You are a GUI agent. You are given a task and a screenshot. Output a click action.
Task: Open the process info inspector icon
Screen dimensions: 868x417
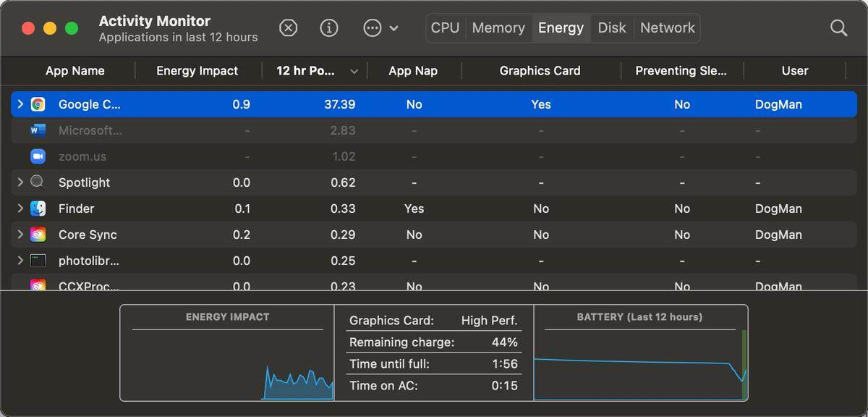click(329, 28)
